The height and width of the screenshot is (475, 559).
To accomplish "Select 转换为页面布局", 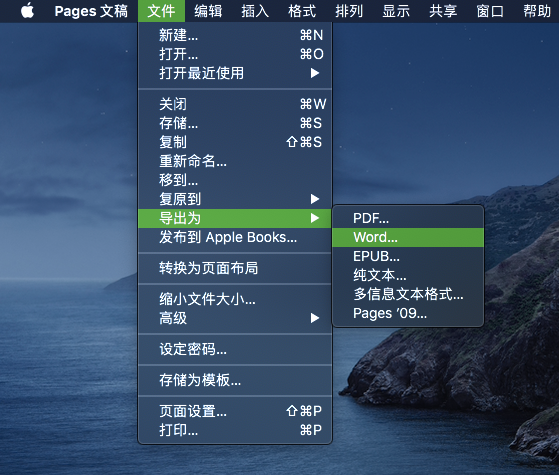I will [235, 268].
